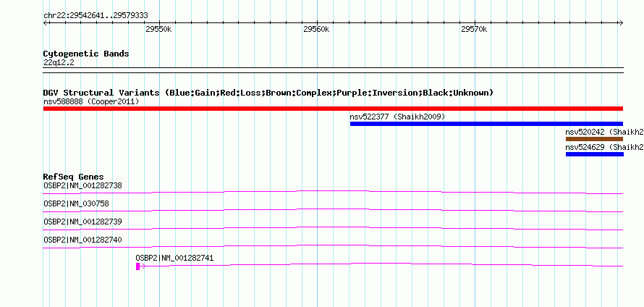Click the ruler's left end arrow
The height and width of the screenshot is (307, 644).
coord(45,22)
